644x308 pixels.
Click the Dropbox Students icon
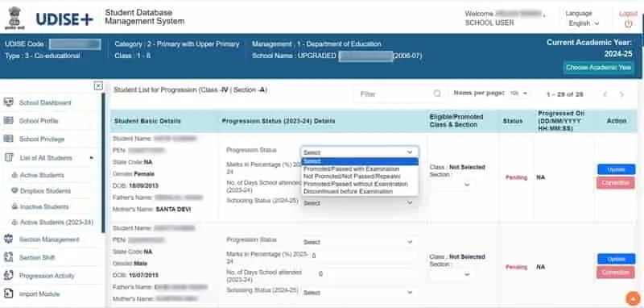point(14,191)
